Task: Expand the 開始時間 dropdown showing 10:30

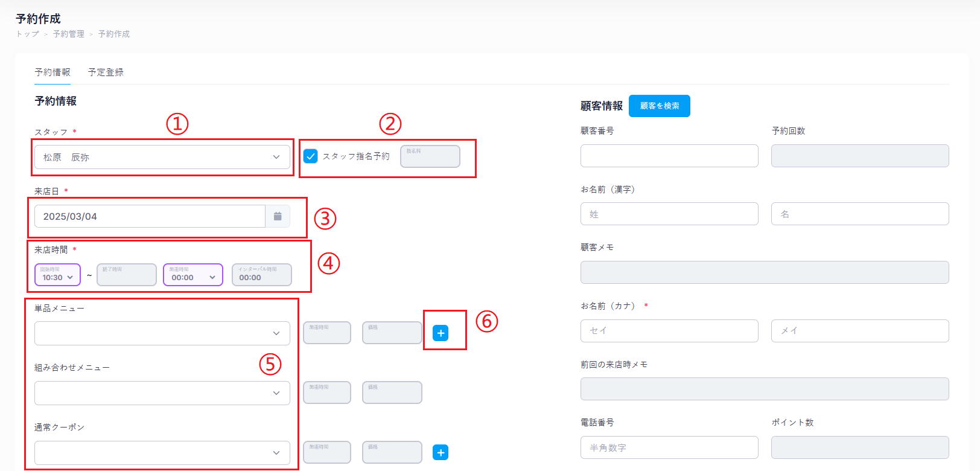Action: [x=57, y=275]
